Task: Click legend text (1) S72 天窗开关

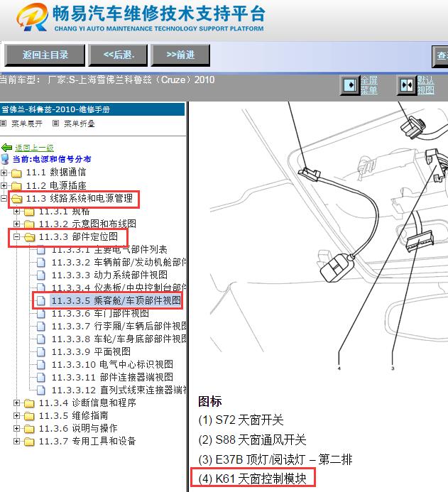Action: click(x=241, y=420)
